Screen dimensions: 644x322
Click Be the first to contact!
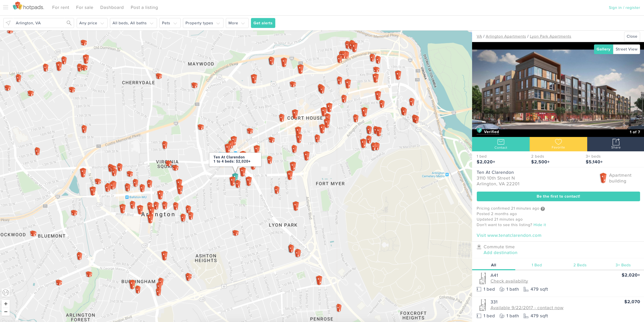point(558,196)
